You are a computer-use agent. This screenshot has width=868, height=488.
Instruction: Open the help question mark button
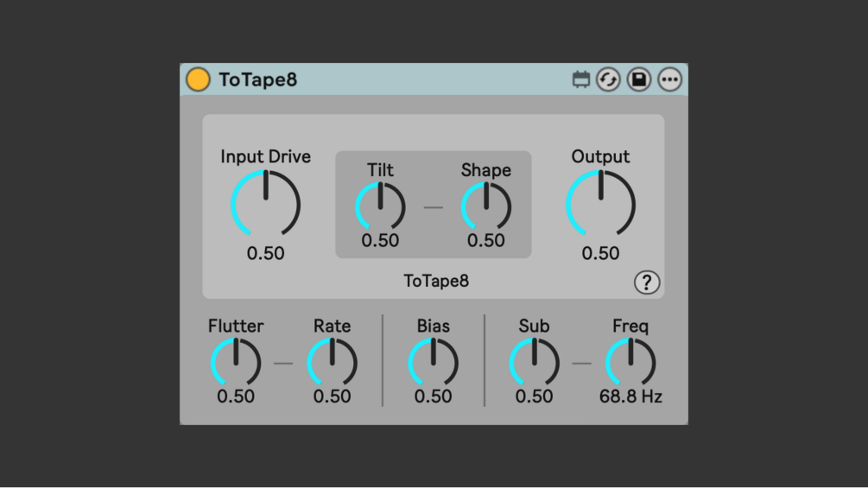(x=647, y=282)
